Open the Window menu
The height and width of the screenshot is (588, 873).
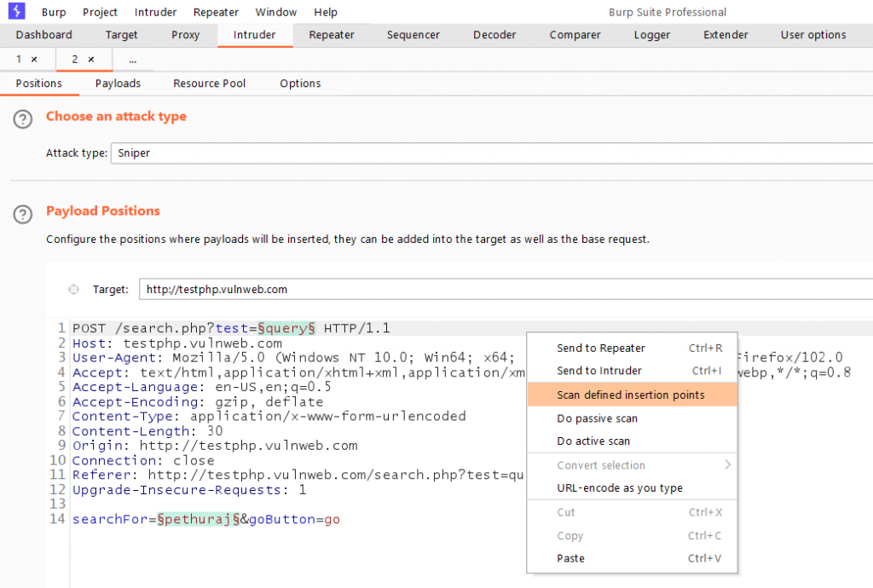pyautogui.click(x=276, y=12)
